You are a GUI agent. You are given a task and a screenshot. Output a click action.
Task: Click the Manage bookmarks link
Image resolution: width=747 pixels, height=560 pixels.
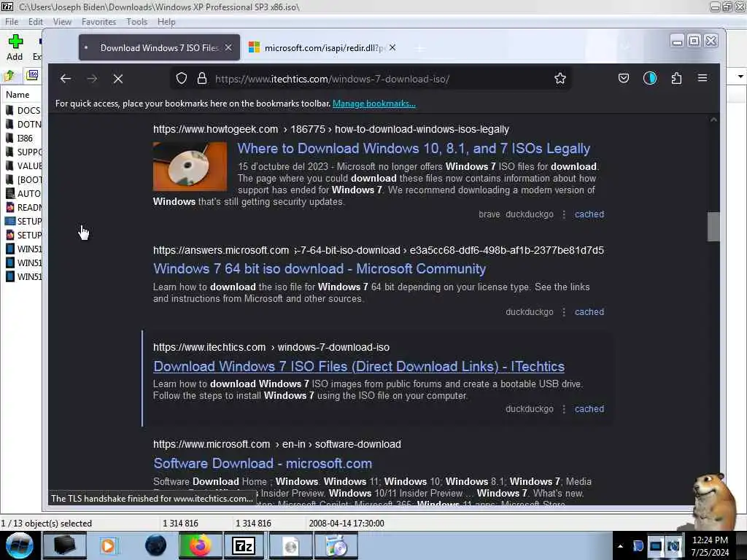coord(374,104)
